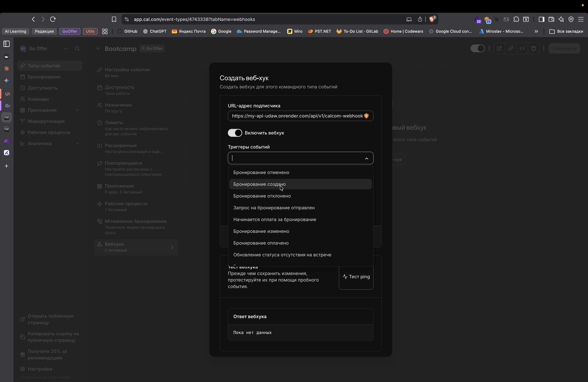588x382 pixels.
Task: Click the bookmark icon in address bar
Action: [114, 19]
